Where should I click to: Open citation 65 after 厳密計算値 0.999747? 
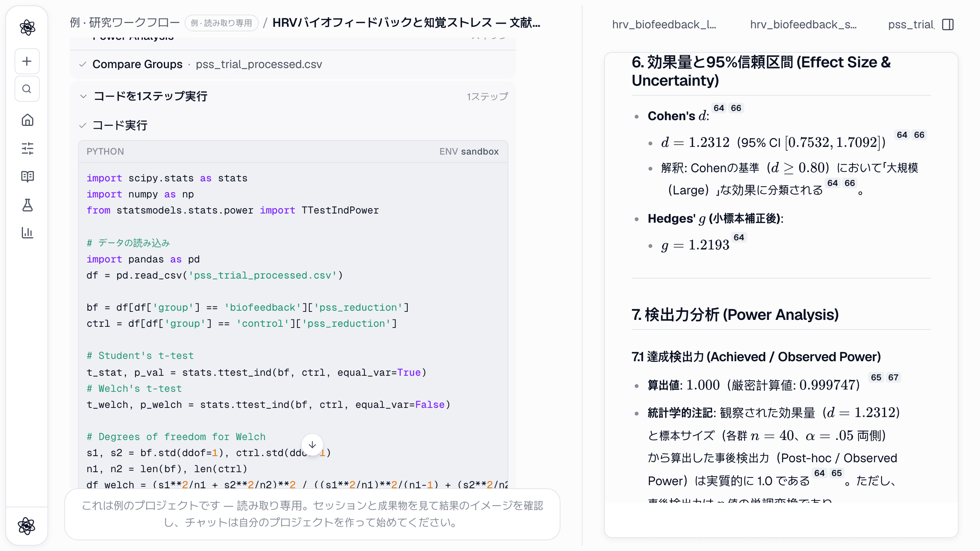(876, 377)
